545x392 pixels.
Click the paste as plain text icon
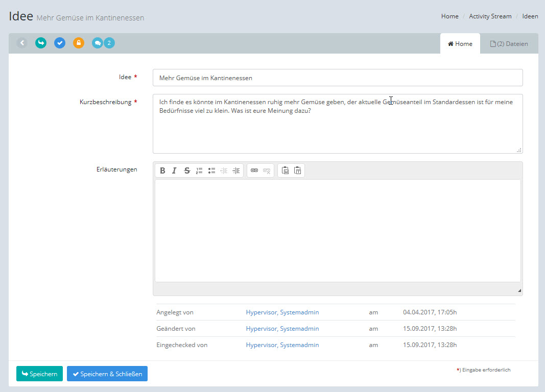[x=298, y=170]
